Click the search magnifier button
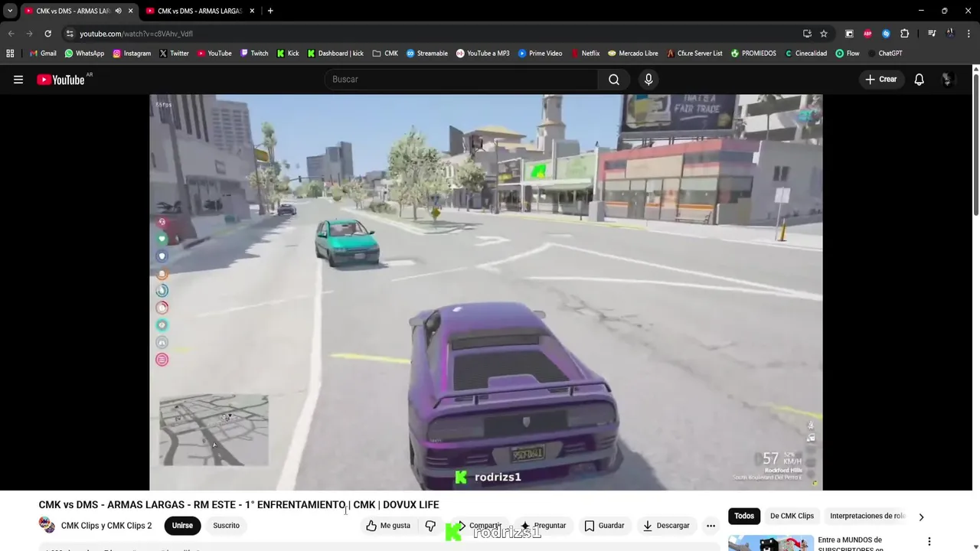The image size is (980, 551). [614, 80]
